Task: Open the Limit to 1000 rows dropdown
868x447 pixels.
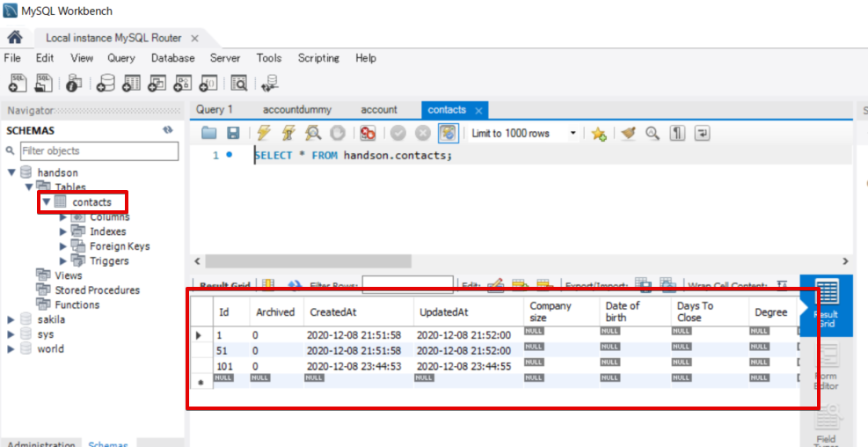Action: pyautogui.click(x=523, y=133)
